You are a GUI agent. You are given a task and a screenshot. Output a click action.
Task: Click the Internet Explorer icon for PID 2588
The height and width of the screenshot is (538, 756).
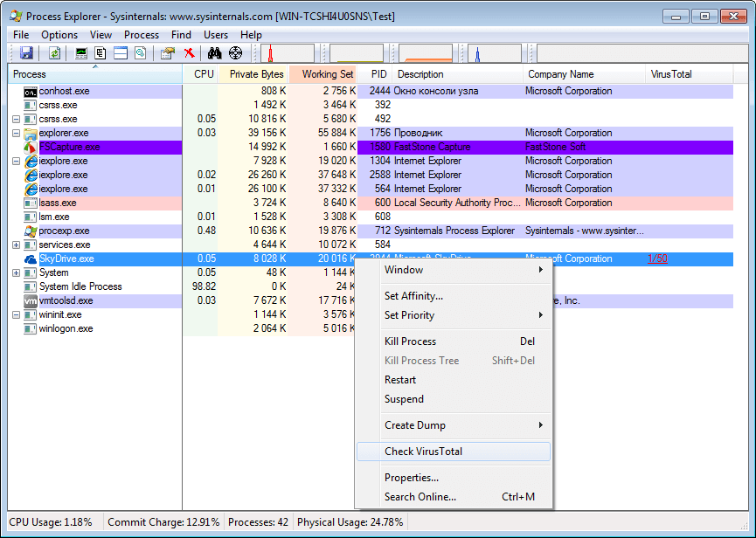tap(31, 176)
